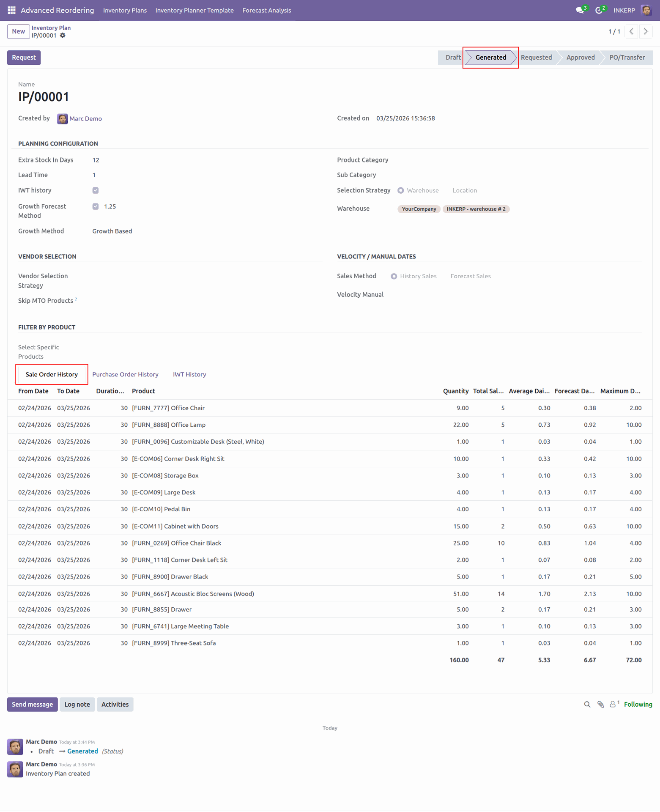Toggle the IWT history checkbox
This screenshot has width=660, height=812.
96,190
